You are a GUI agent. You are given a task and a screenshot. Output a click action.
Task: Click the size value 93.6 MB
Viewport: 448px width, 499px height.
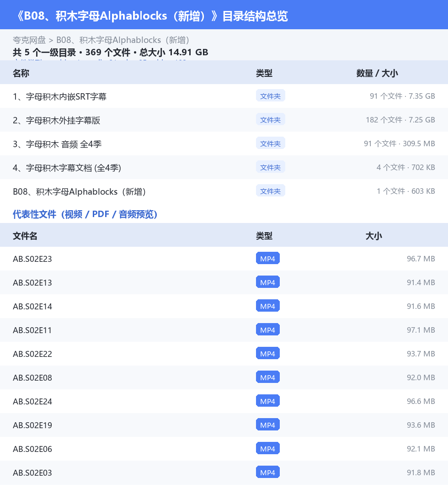tap(421, 425)
